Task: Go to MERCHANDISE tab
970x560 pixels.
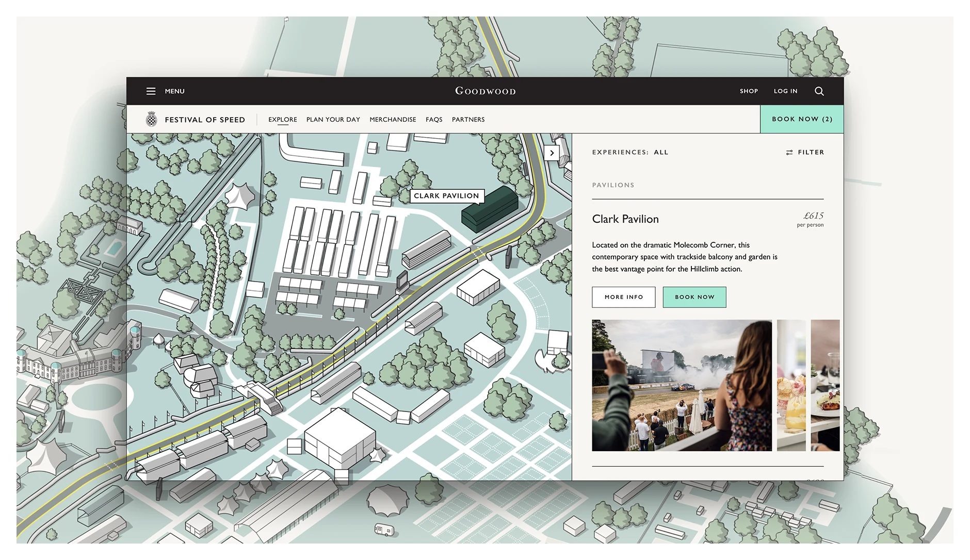Action: [393, 120]
